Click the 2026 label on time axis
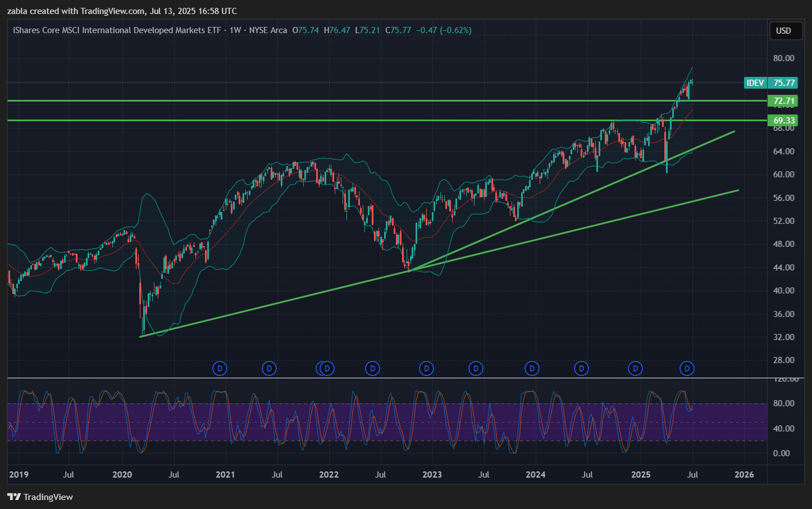This screenshot has height=509, width=812. coord(744,475)
